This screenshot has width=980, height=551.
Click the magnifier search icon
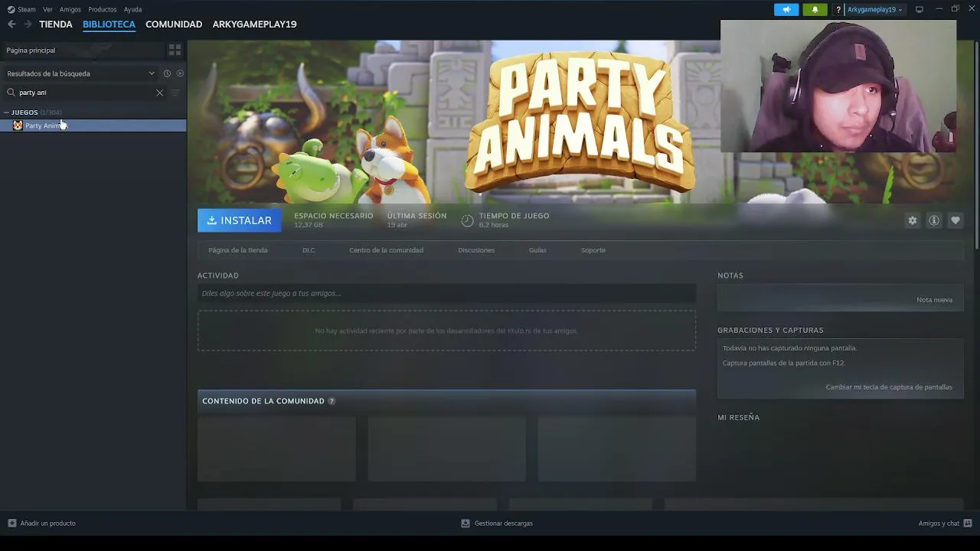coord(11,93)
